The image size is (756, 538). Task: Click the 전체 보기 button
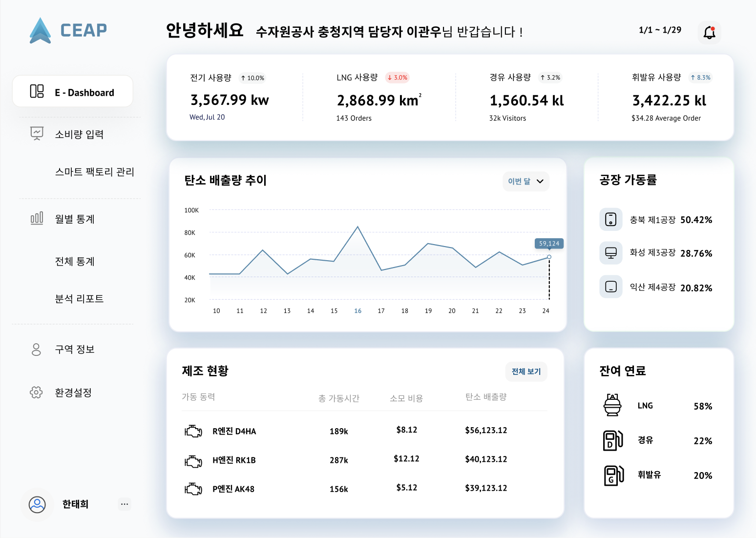tap(526, 372)
